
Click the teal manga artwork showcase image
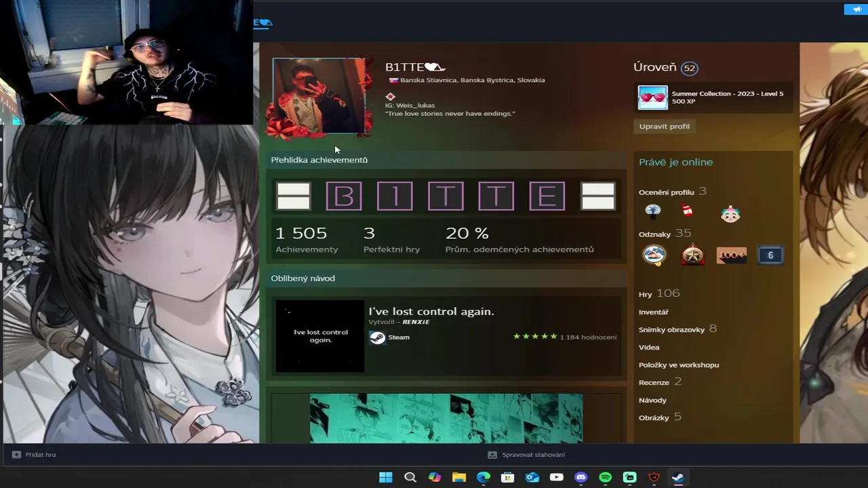click(x=446, y=418)
